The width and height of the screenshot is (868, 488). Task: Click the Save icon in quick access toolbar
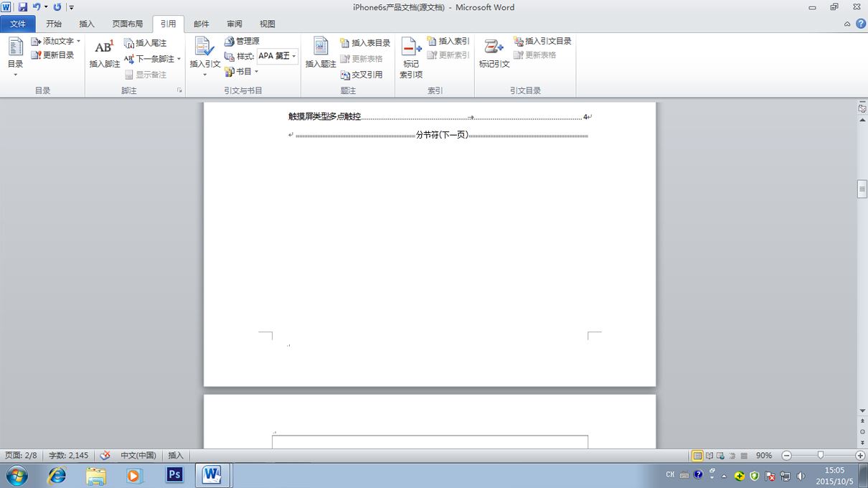(x=22, y=7)
